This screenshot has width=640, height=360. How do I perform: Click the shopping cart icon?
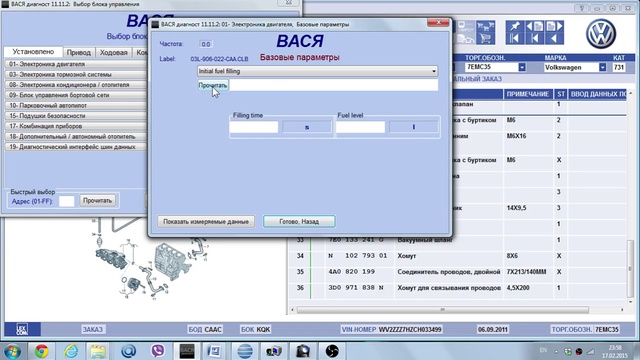(485, 39)
